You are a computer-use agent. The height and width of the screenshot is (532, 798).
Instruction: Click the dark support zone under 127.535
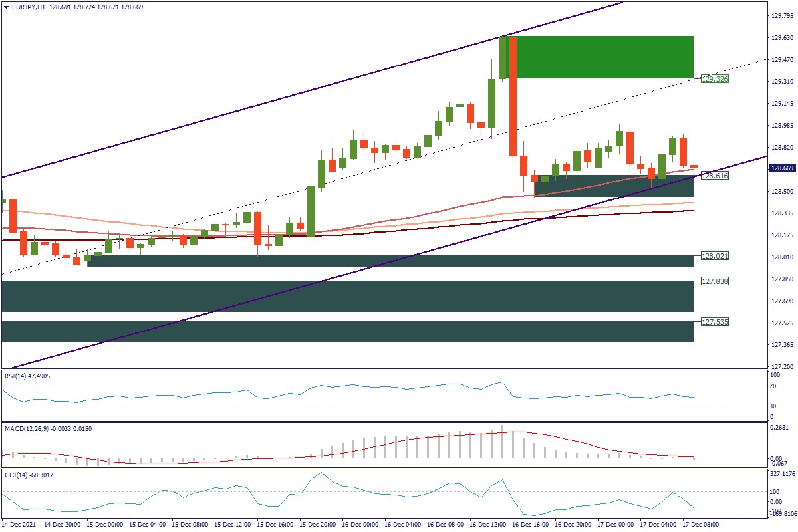(346, 331)
